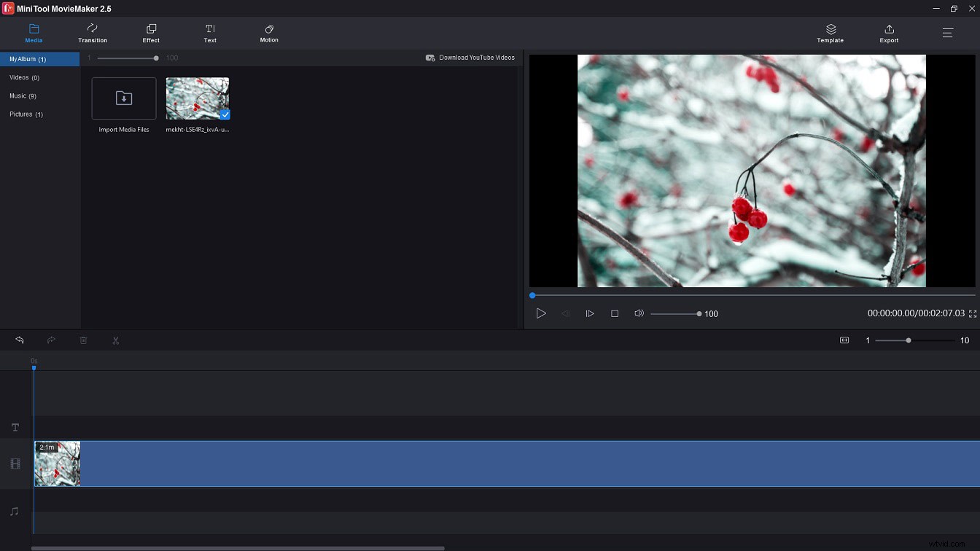Click Download YouTube Videos
This screenshot has height=551, width=980.
tap(470, 57)
